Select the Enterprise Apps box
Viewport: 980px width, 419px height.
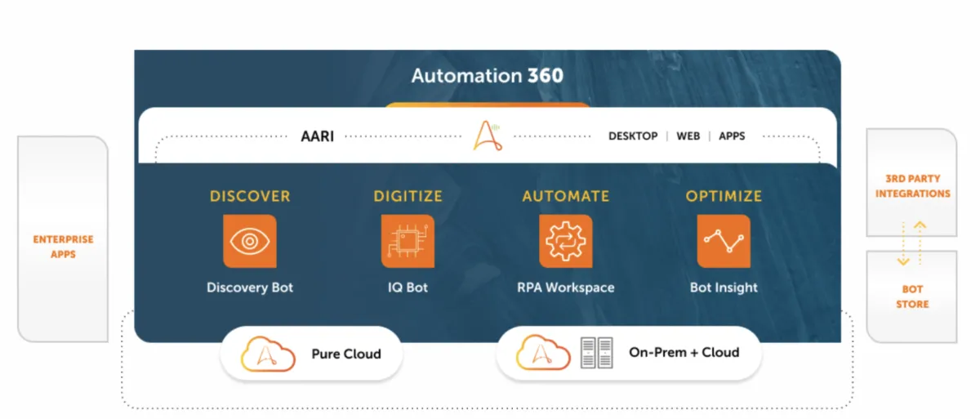coord(63,239)
